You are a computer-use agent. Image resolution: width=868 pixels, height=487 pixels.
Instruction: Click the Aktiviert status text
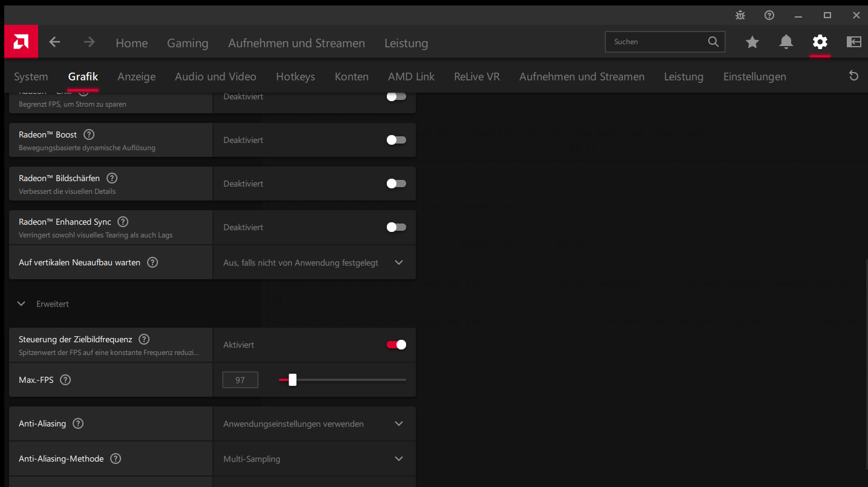click(238, 345)
